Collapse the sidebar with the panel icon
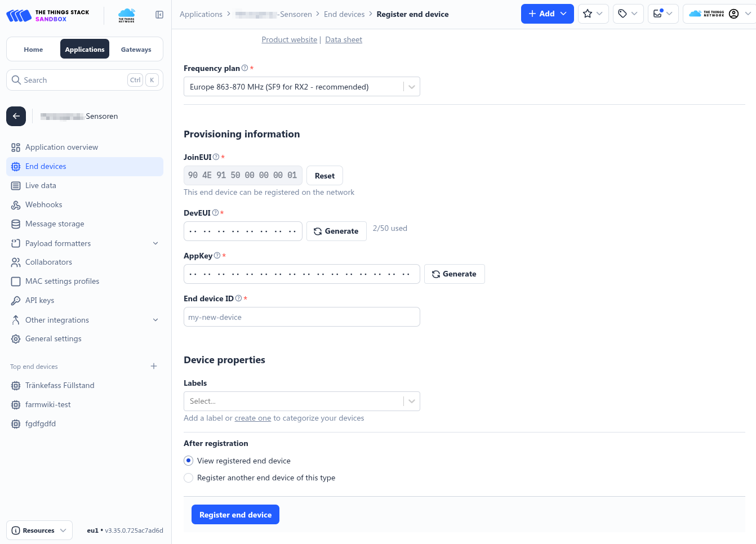Image resolution: width=756 pixels, height=544 pixels. tap(159, 15)
